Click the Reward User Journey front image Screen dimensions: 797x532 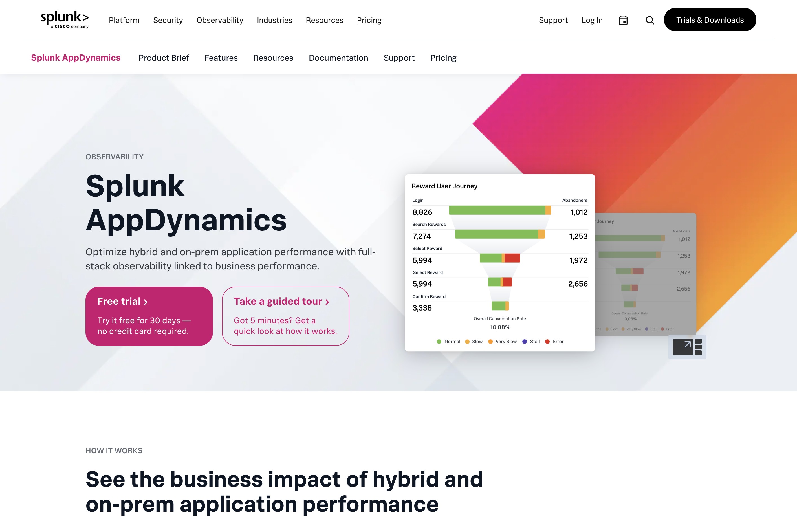pyautogui.click(x=500, y=263)
